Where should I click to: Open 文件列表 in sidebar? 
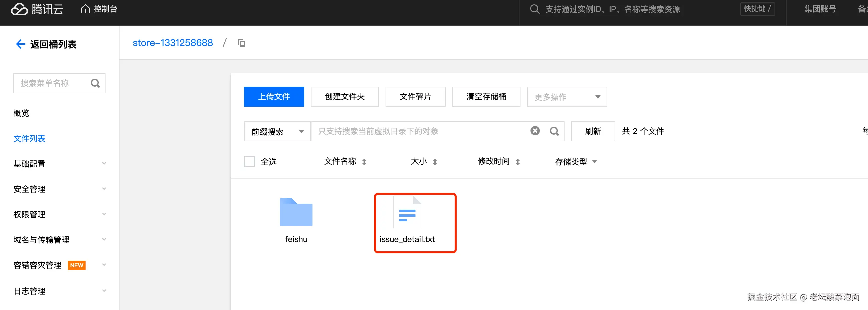tap(29, 138)
